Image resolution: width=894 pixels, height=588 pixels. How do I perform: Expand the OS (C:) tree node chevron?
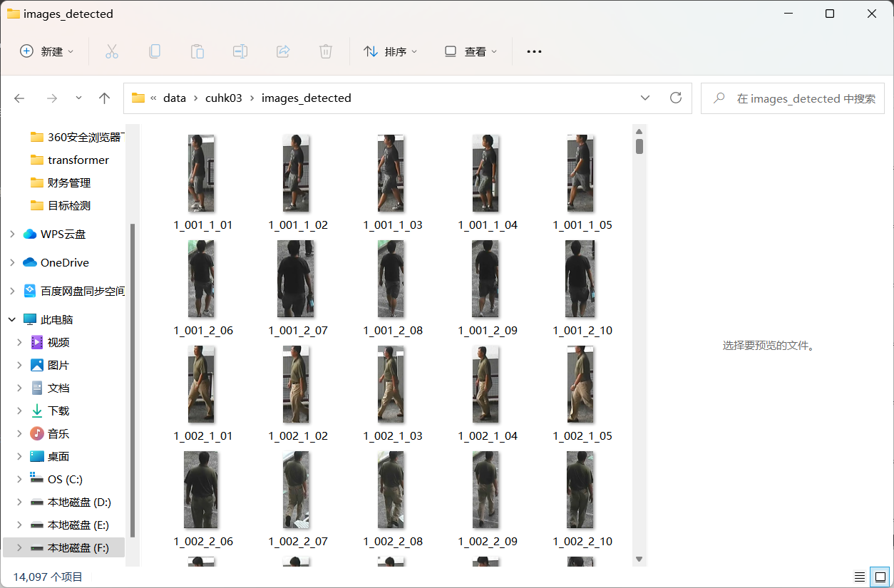point(20,479)
